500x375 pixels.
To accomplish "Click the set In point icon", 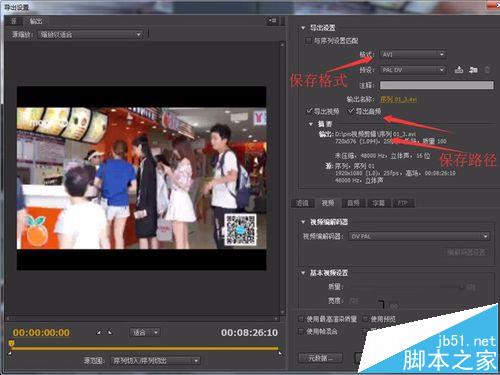I will pos(99,332).
